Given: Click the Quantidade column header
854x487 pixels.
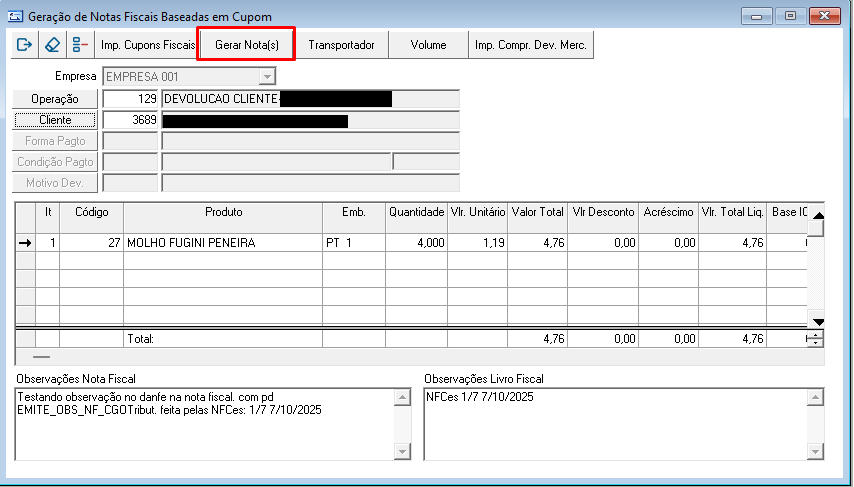Looking at the screenshot, I should click(x=417, y=212).
